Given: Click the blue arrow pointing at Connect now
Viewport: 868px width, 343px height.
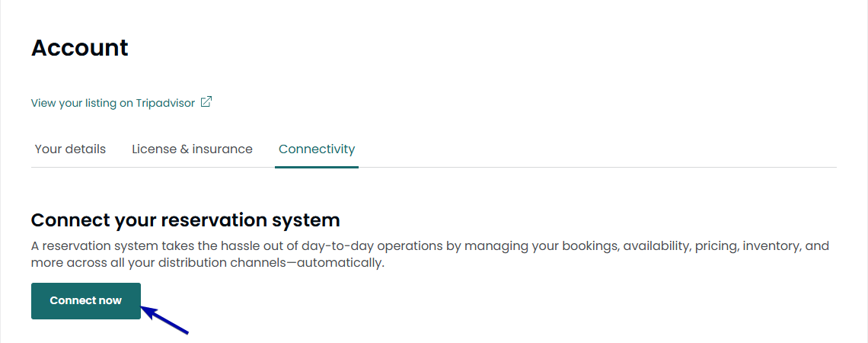Looking at the screenshot, I should [x=164, y=319].
